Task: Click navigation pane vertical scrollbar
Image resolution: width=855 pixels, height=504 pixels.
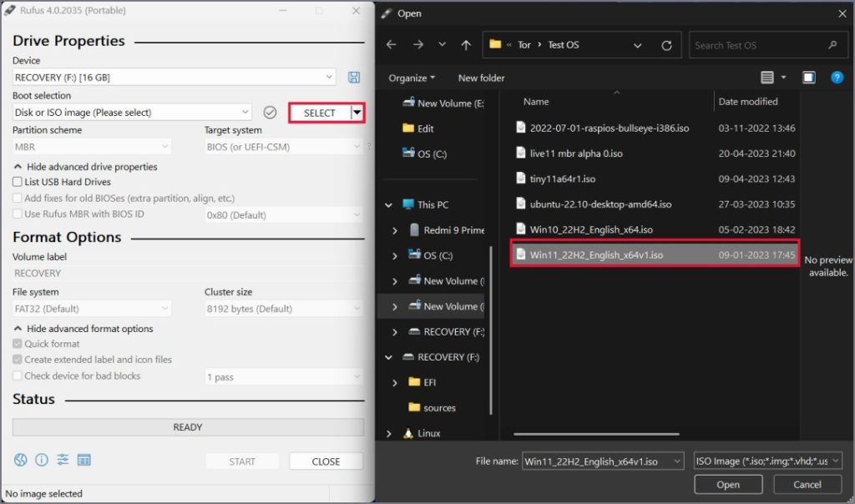Action: click(x=491, y=330)
